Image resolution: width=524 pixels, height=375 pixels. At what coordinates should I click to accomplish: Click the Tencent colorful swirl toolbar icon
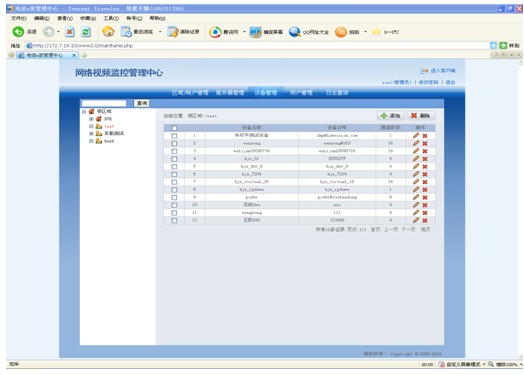215,32
